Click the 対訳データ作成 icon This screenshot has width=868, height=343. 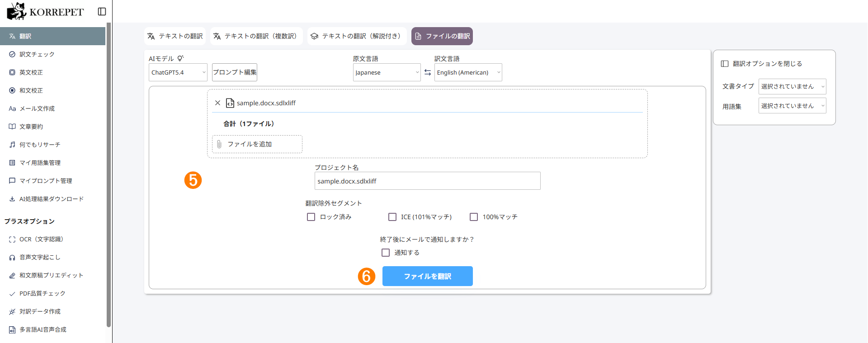point(12,312)
